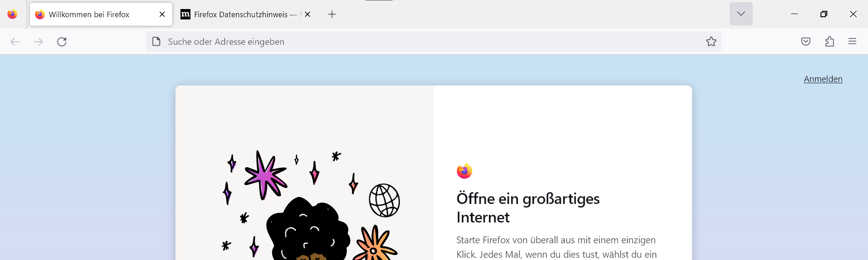This screenshot has height=260, width=868.
Task: Open the application hamburger menu
Action: click(853, 42)
